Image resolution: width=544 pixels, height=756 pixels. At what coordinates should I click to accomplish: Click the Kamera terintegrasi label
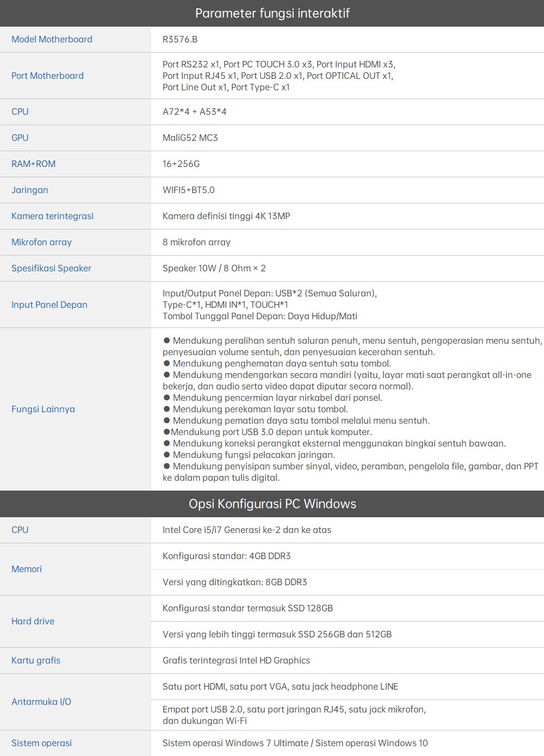point(52,216)
